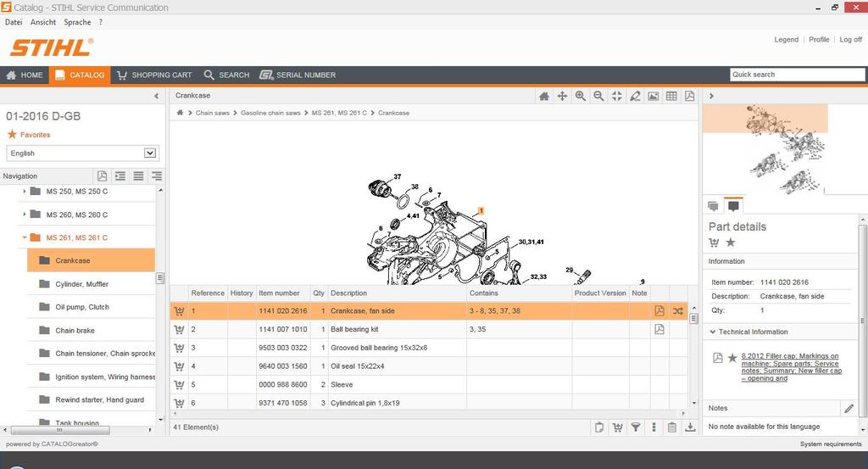Add Crankcase, fan side to cart

(179, 311)
